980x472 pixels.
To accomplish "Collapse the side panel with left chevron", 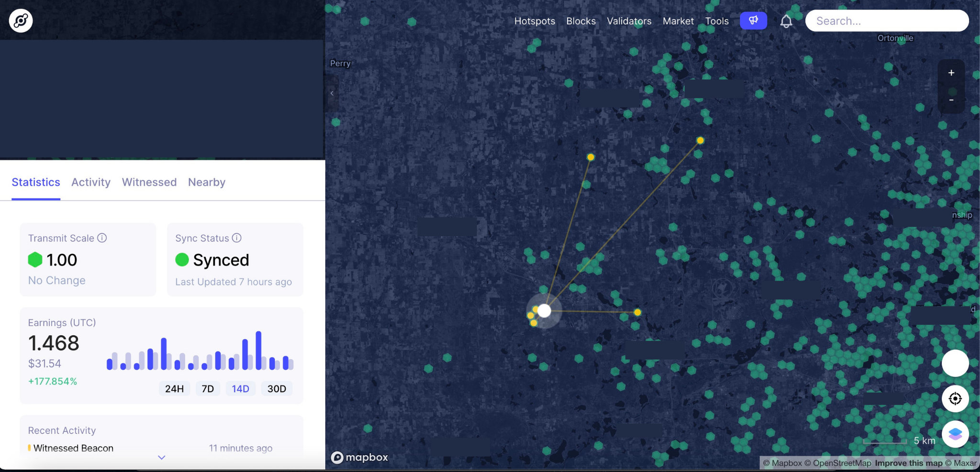I will point(332,93).
